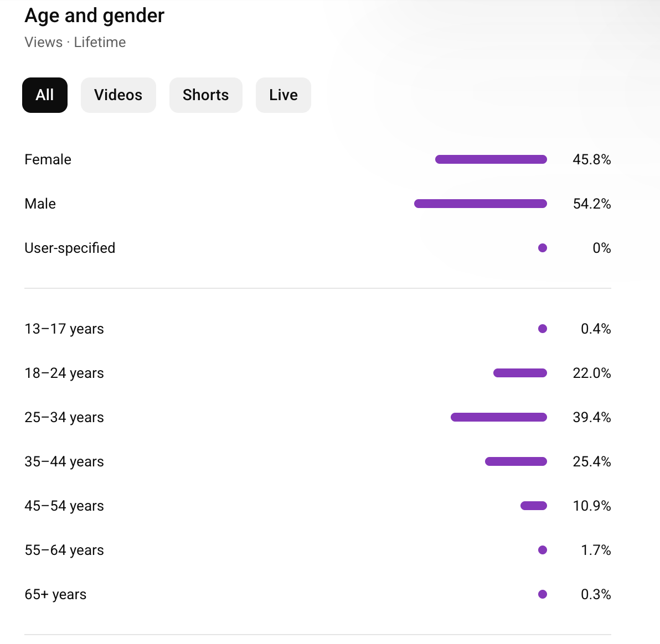Image resolution: width=660 pixels, height=644 pixels.
Task: Click the 25–34 years label
Action: tap(64, 417)
